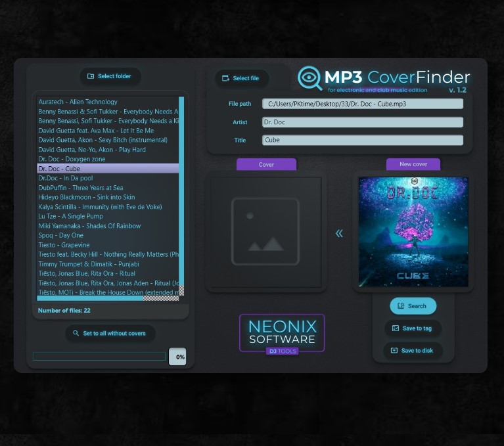Click the folder icon in Select folder
The width and height of the screenshot is (504, 446).
(91, 76)
